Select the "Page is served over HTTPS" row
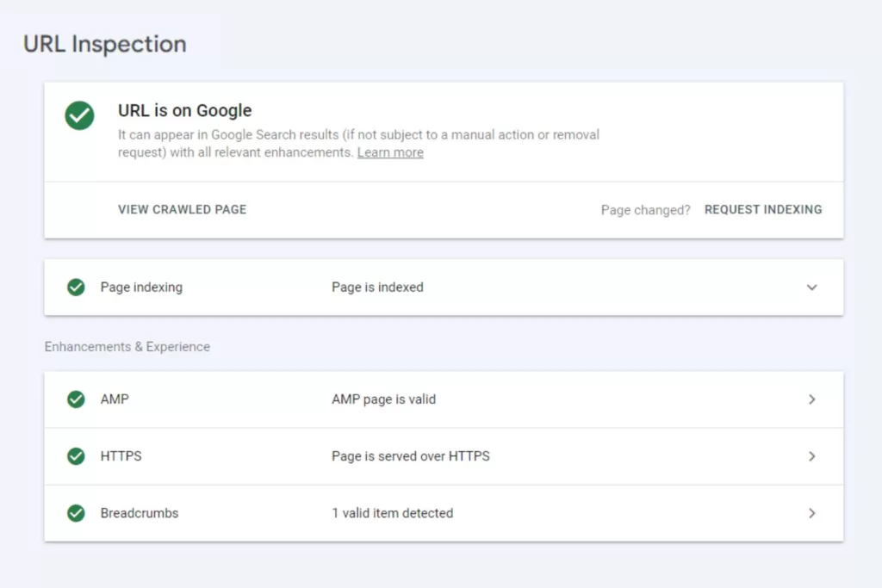This screenshot has height=588, width=882. (410, 456)
